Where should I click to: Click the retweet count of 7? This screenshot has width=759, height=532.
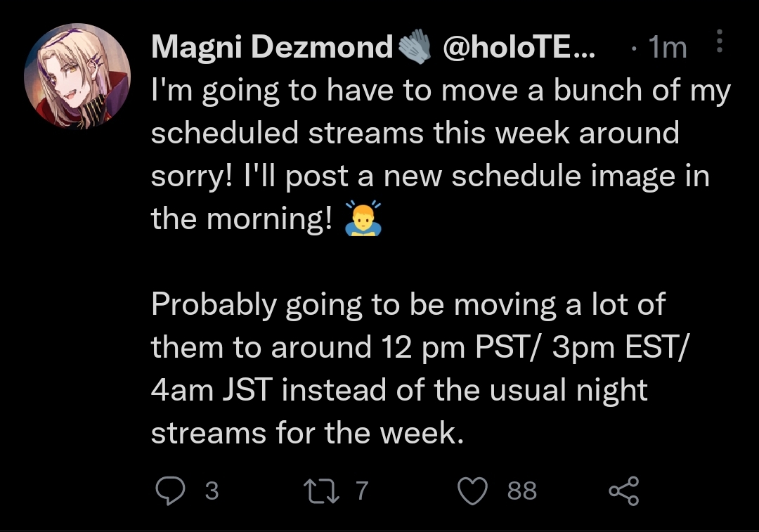point(361,491)
